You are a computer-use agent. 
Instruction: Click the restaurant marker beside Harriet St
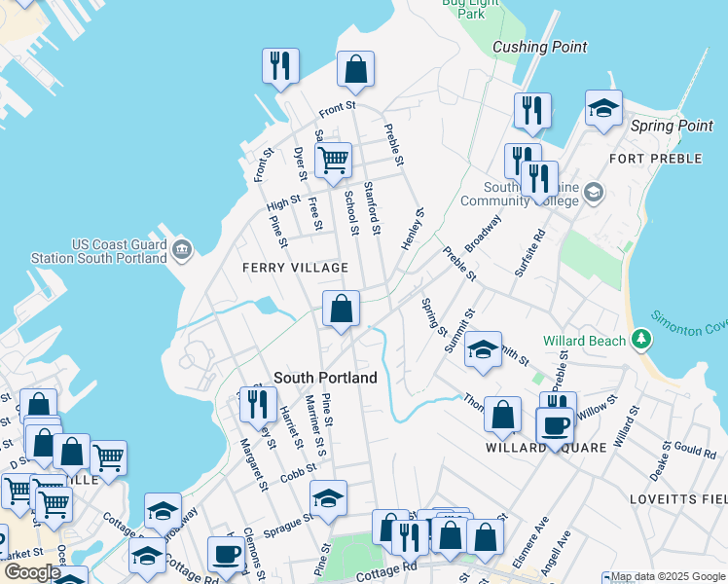[x=259, y=406]
